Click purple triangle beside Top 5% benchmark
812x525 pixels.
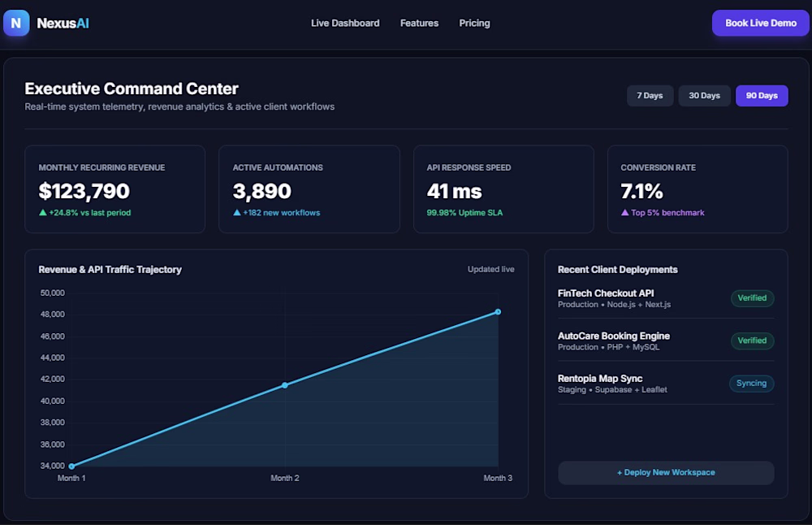(624, 212)
